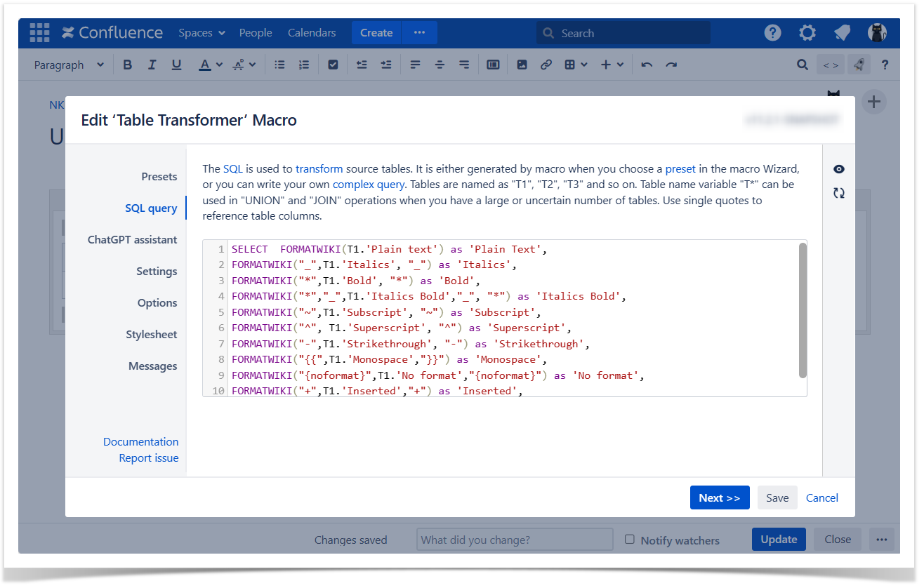This screenshot has width=924, height=588.
Task: Open the Spaces dropdown menu
Action: click(x=202, y=33)
